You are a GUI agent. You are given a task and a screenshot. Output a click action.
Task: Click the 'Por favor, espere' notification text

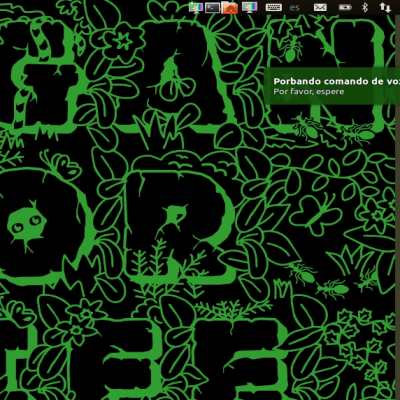pyautogui.click(x=309, y=92)
